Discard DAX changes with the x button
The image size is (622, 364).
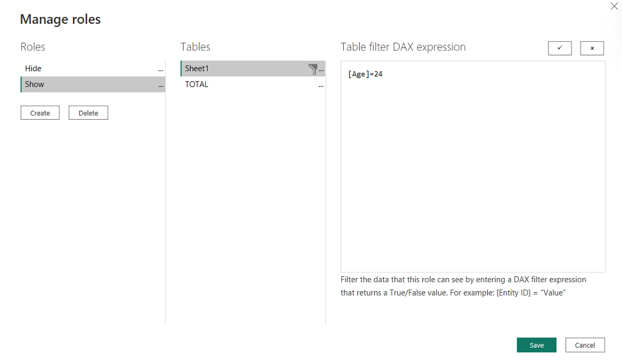coord(592,48)
